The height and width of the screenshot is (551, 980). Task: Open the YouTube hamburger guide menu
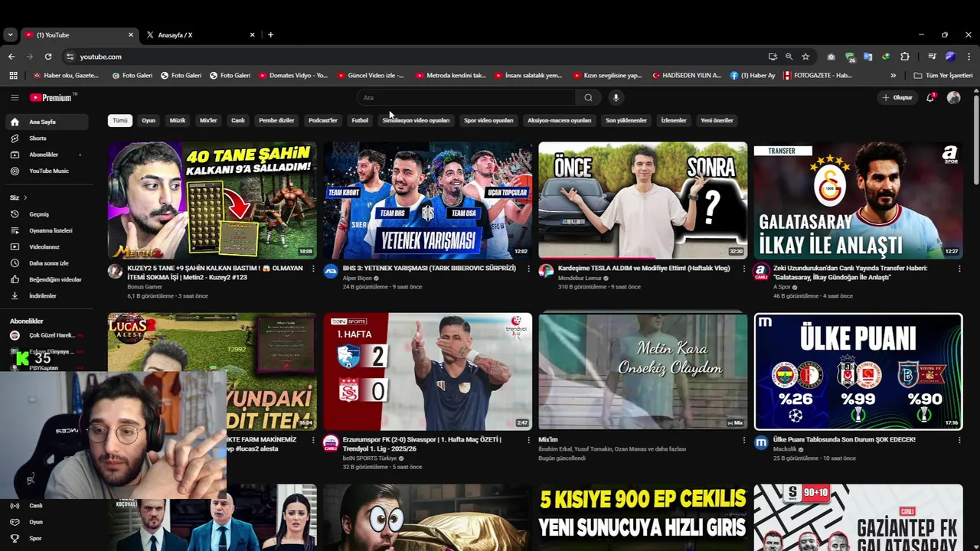click(x=15, y=97)
